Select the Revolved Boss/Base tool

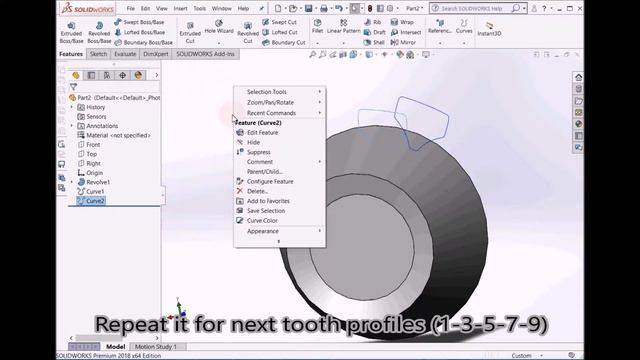[99, 32]
